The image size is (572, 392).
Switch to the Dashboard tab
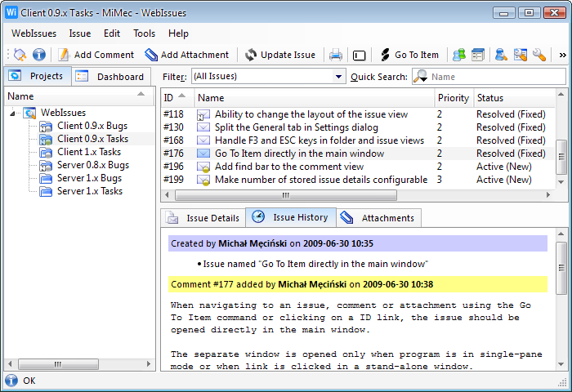tap(111, 77)
